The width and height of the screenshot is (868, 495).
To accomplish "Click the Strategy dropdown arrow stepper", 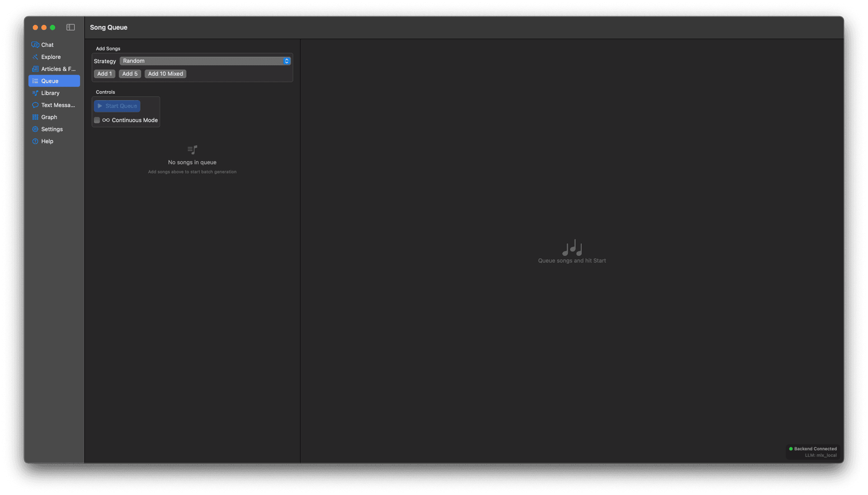I will coord(287,61).
